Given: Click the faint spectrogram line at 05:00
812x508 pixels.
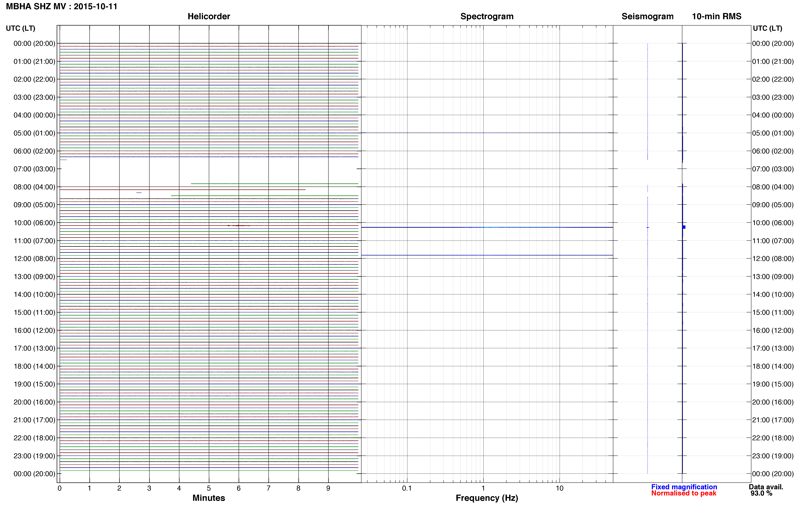Looking at the screenshot, I should tap(487, 133).
